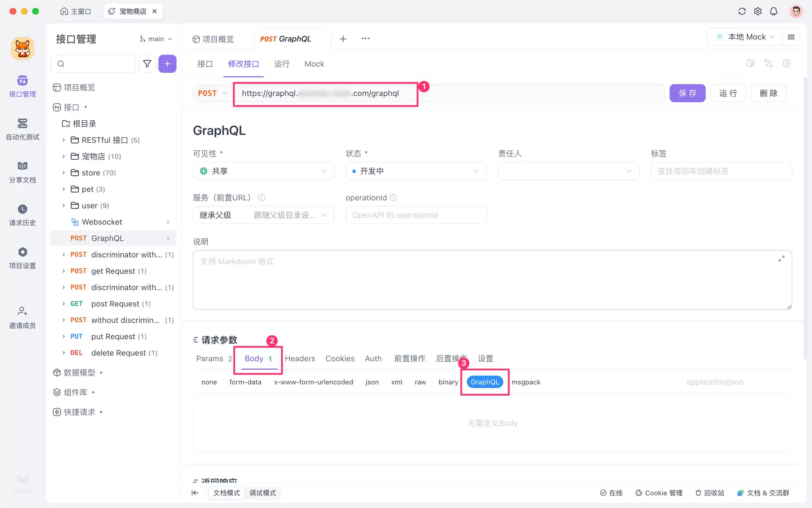This screenshot has width=812, height=508.
Task: Open the Headers request tab
Action: (300, 358)
